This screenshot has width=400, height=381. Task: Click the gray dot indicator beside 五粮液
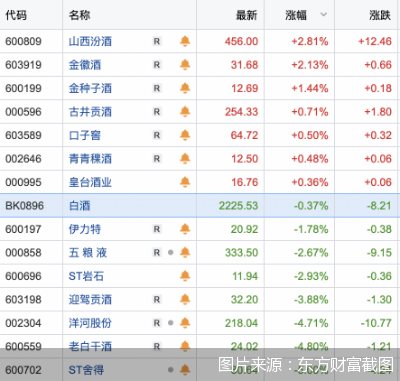click(x=171, y=253)
